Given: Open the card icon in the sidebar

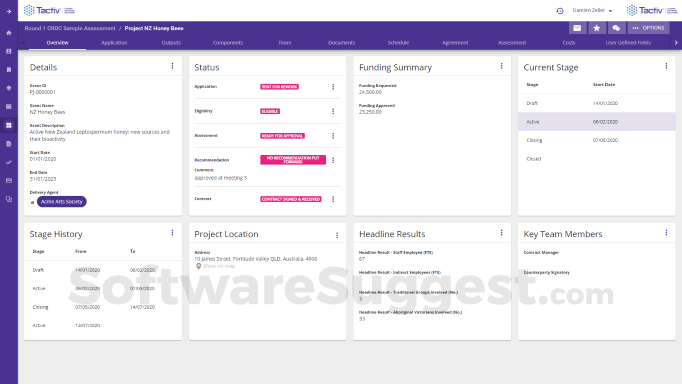Looking at the screenshot, I should 9,180.
